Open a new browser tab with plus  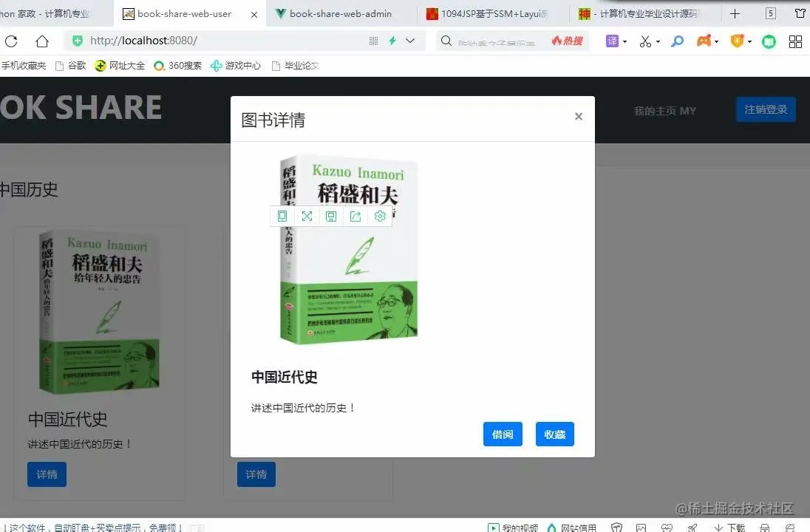coord(735,13)
